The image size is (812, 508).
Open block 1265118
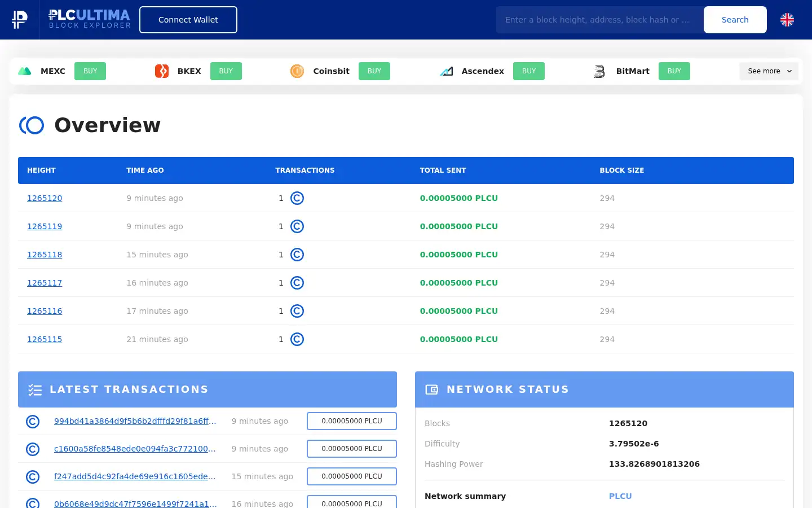click(x=45, y=255)
